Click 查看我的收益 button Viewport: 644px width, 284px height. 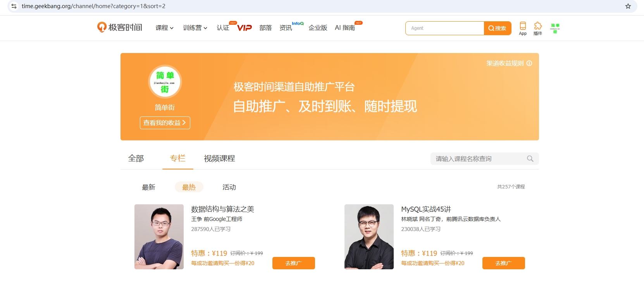(x=165, y=123)
